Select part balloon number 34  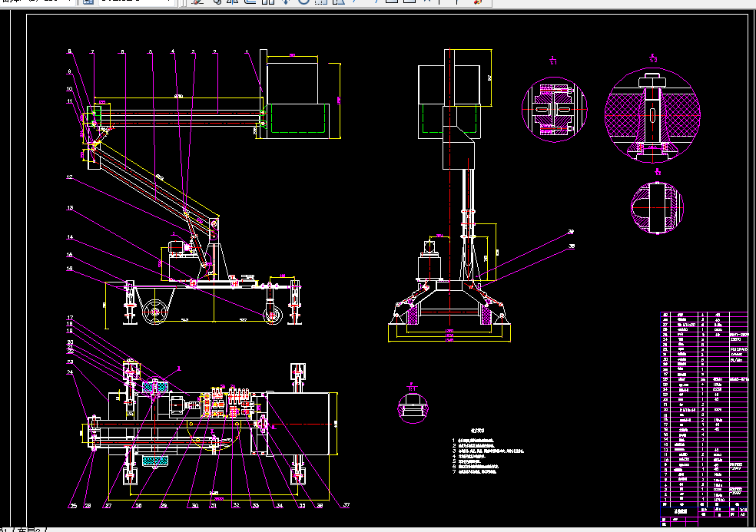click(x=279, y=505)
